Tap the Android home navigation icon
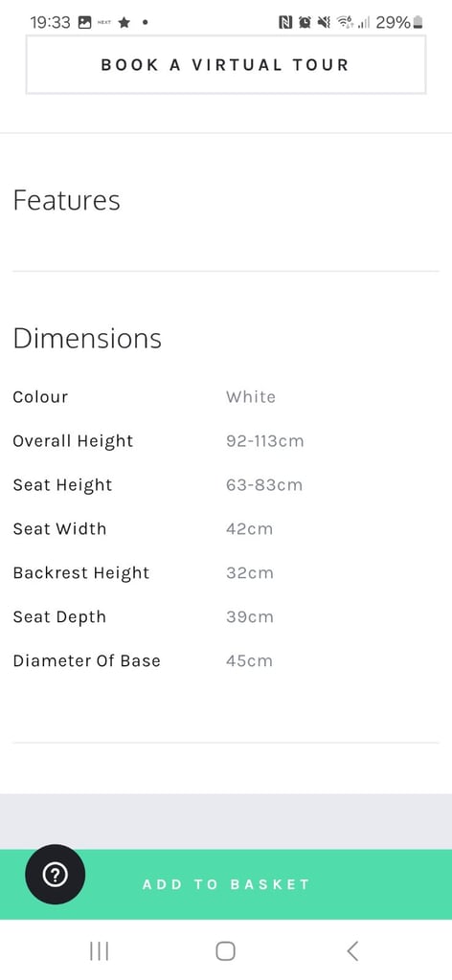Image resolution: width=452 pixels, height=980 pixels. click(225, 950)
